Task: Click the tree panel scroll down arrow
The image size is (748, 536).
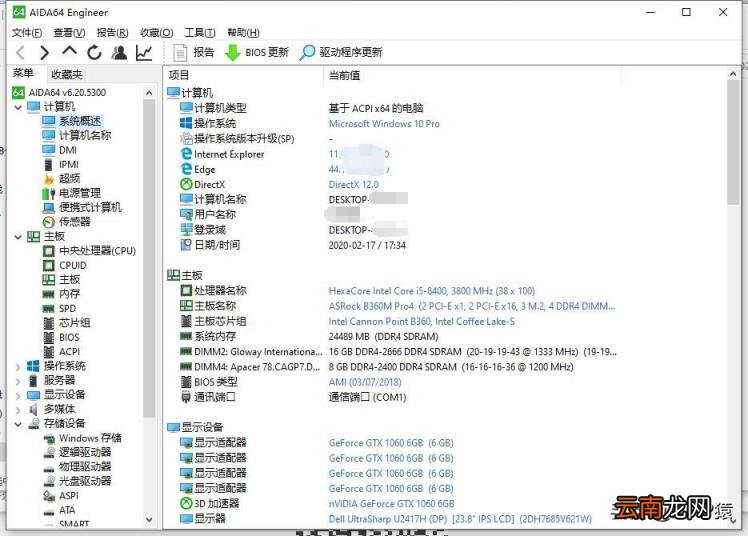Action: [149, 520]
